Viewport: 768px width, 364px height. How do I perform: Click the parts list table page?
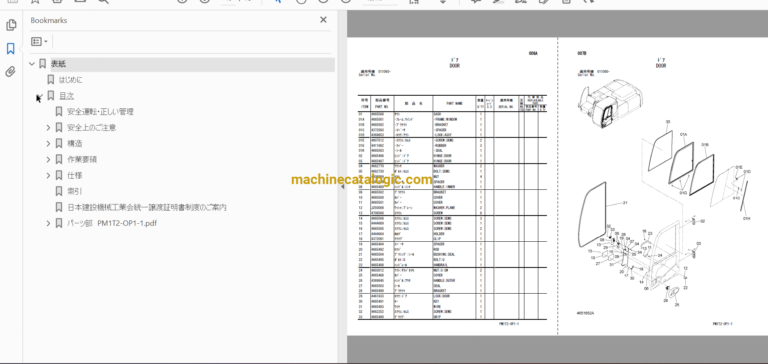452,186
